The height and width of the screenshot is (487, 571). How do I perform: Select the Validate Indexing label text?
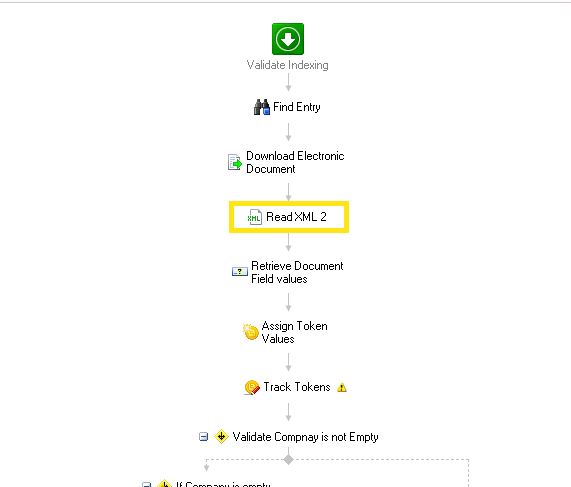[x=288, y=65]
